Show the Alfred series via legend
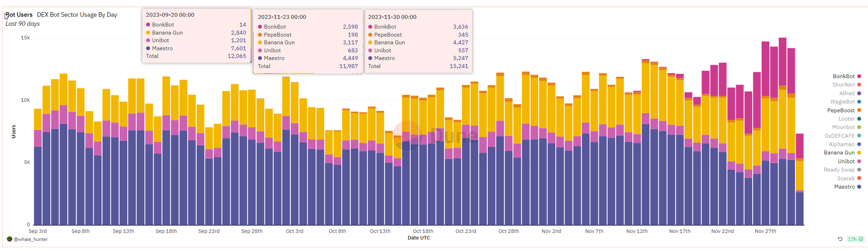868x251 pixels. click(847, 93)
